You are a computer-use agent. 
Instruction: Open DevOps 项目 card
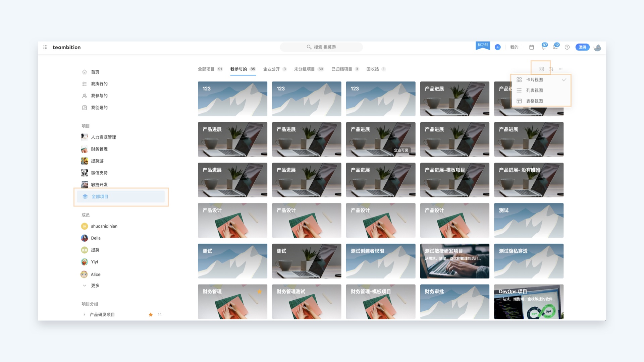tap(529, 302)
